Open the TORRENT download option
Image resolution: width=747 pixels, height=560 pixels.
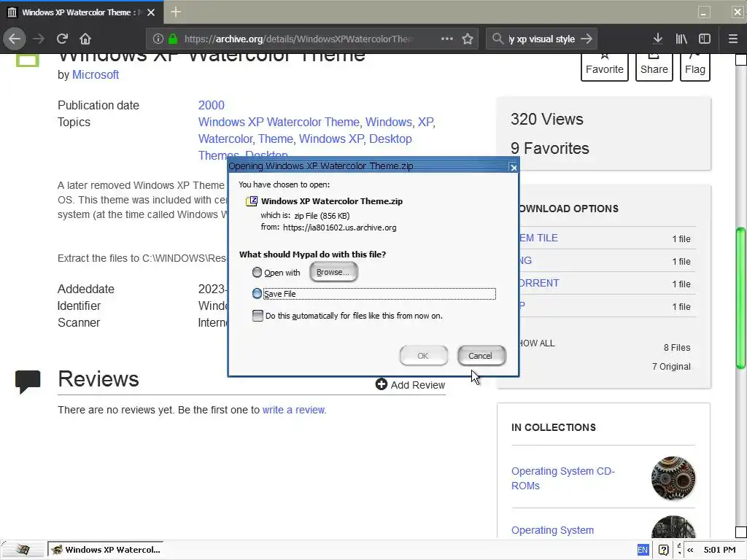tap(539, 284)
